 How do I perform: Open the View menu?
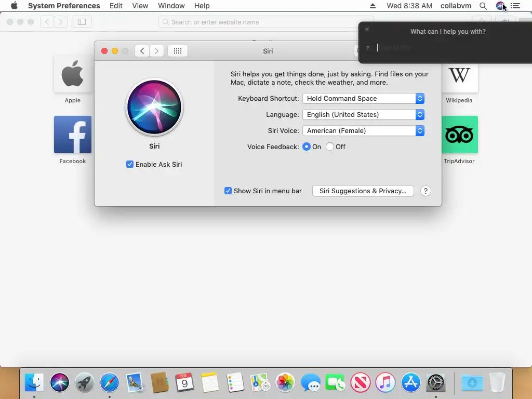140,6
